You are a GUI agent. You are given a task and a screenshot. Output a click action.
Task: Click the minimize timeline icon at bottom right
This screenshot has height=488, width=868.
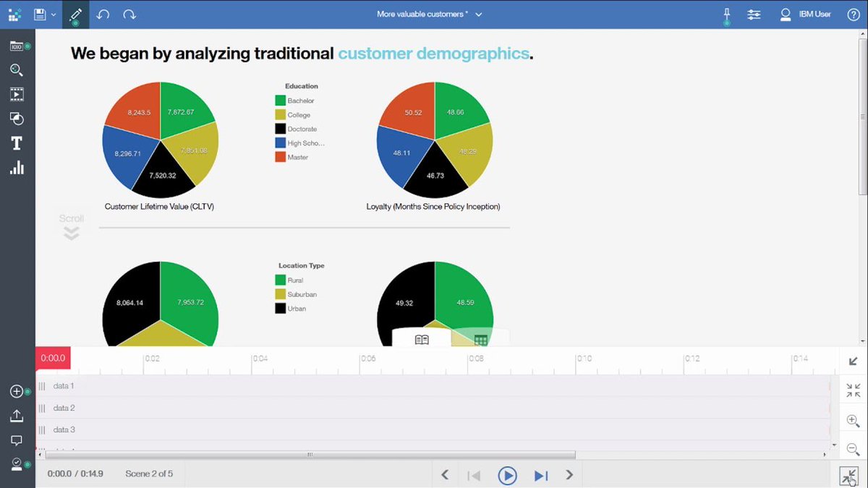pyautogui.click(x=848, y=476)
